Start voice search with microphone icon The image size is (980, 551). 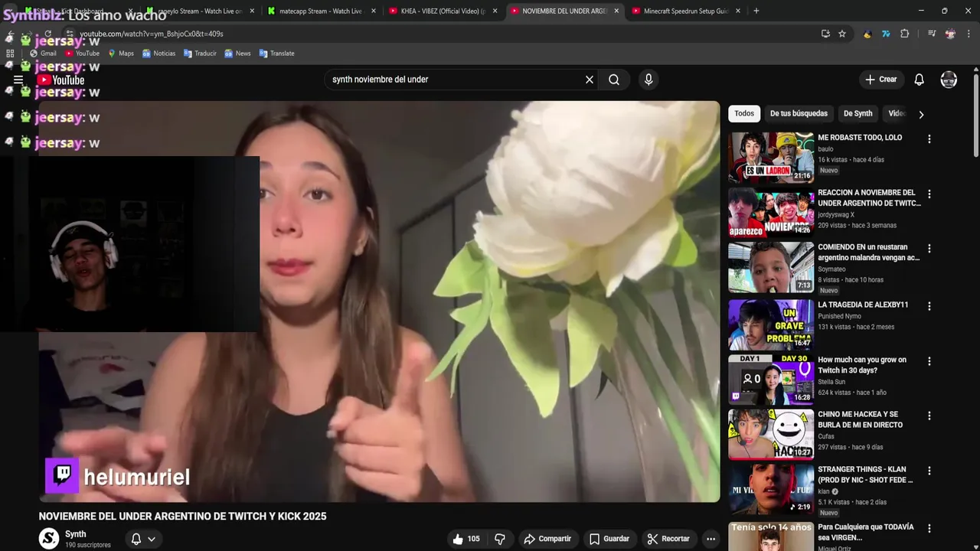[x=648, y=80]
